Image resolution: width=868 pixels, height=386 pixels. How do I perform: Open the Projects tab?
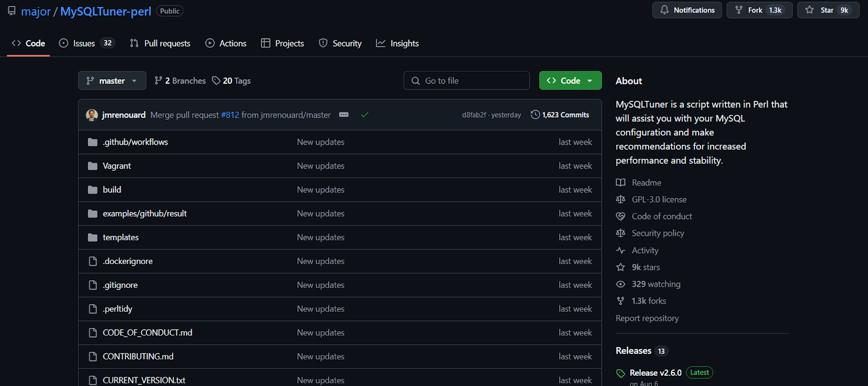pyautogui.click(x=282, y=43)
